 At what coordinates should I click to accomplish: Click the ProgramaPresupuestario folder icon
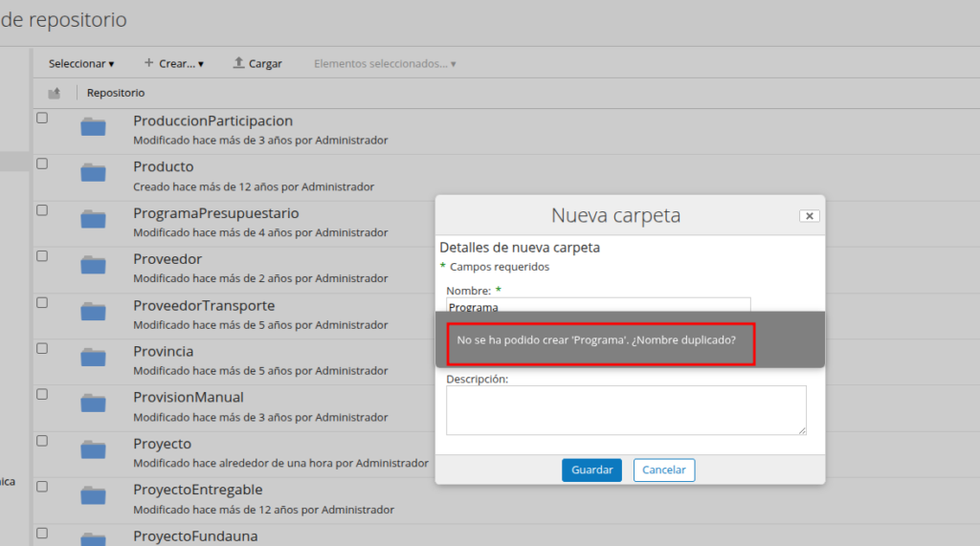coord(93,220)
